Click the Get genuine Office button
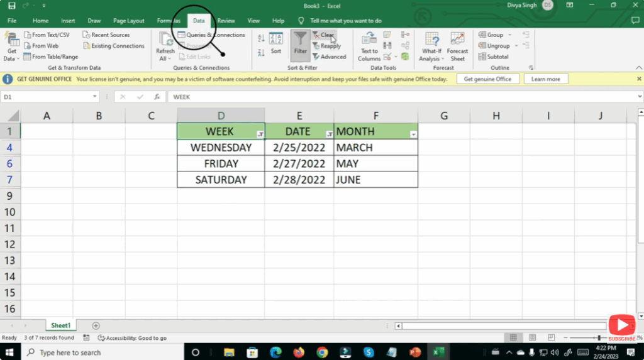The height and width of the screenshot is (360, 644). point(487,79)
